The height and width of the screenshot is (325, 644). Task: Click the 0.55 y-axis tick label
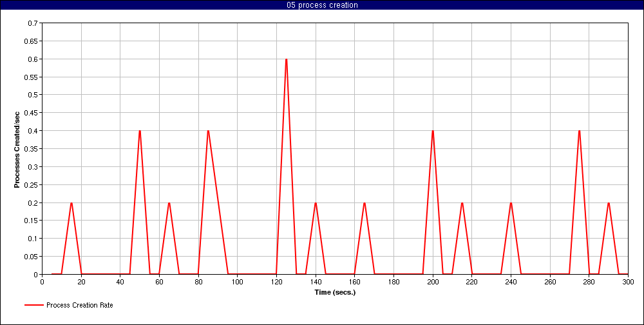click(x=31, y=77)
